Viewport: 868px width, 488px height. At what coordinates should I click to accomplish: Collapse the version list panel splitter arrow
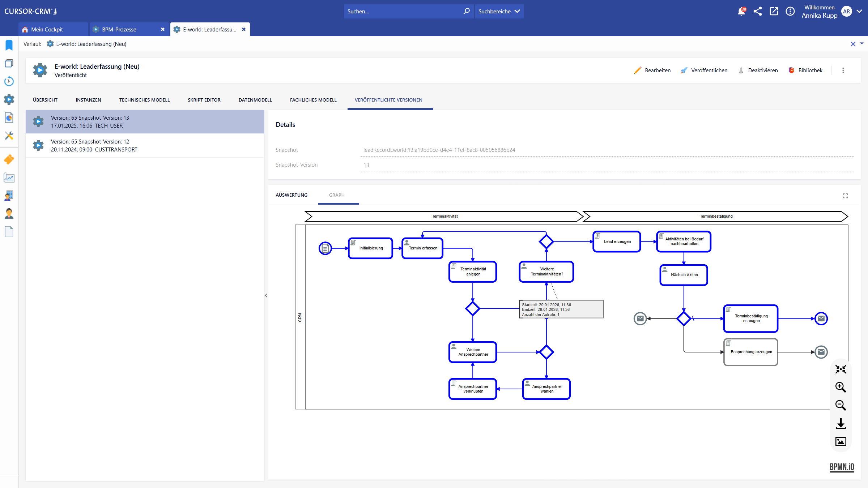pos(266,295)
